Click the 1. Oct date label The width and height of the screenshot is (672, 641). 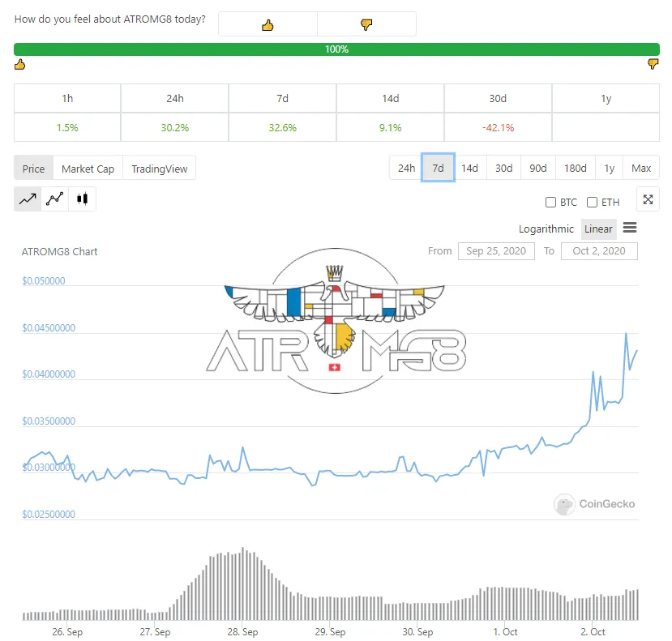pos(505,632)
